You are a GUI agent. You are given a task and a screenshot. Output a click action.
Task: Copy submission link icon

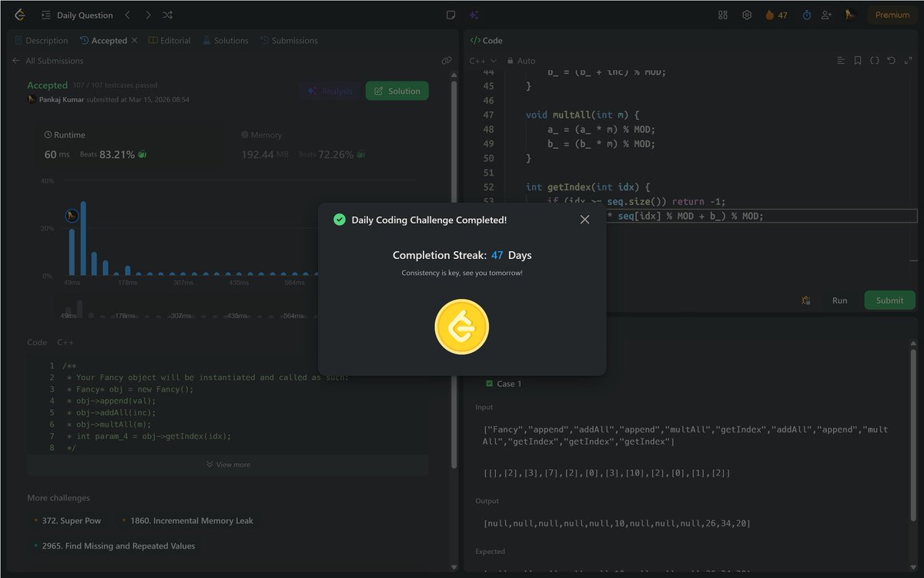[x=446, y=61]
